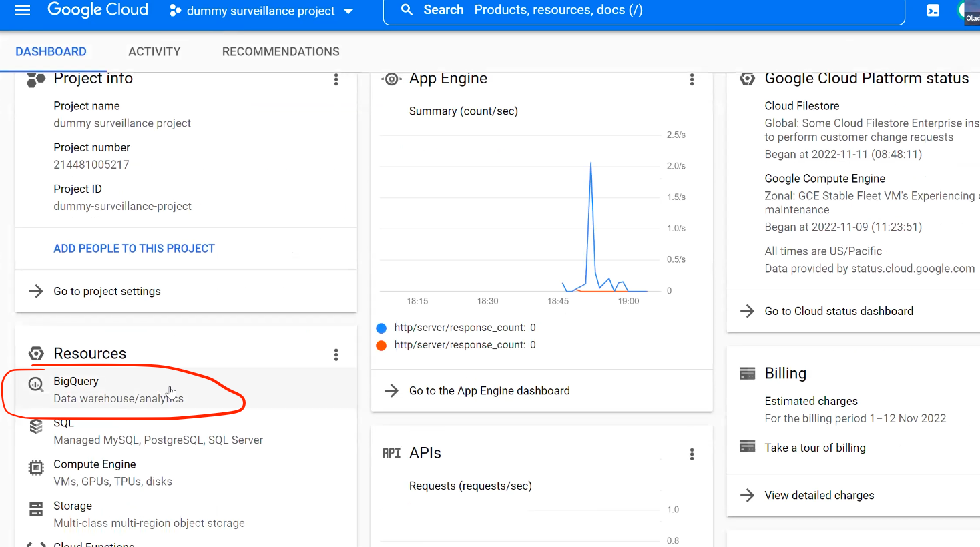The image size is (980, 547).
Task: Open Project info card options menu
Action: point(336,79)
